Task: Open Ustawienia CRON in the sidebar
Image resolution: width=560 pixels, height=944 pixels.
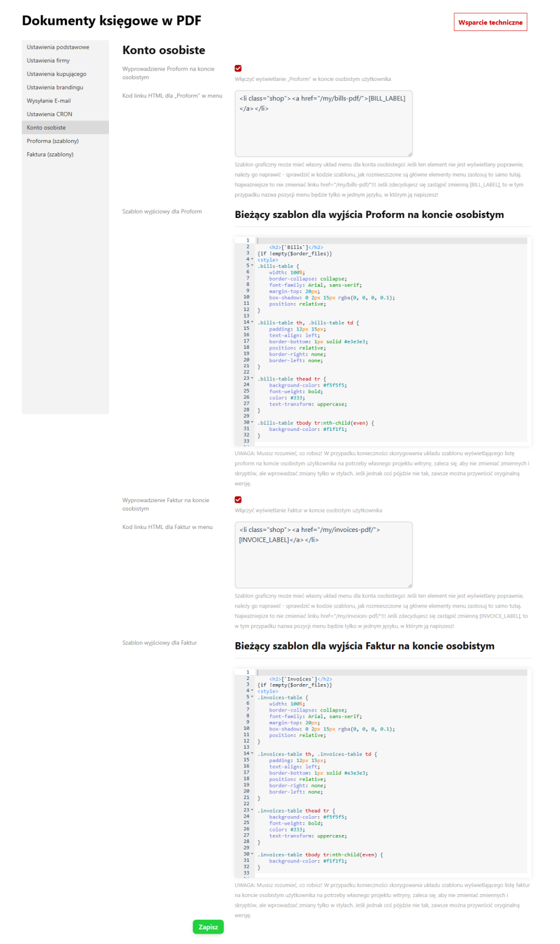Action: pos(49,114)
